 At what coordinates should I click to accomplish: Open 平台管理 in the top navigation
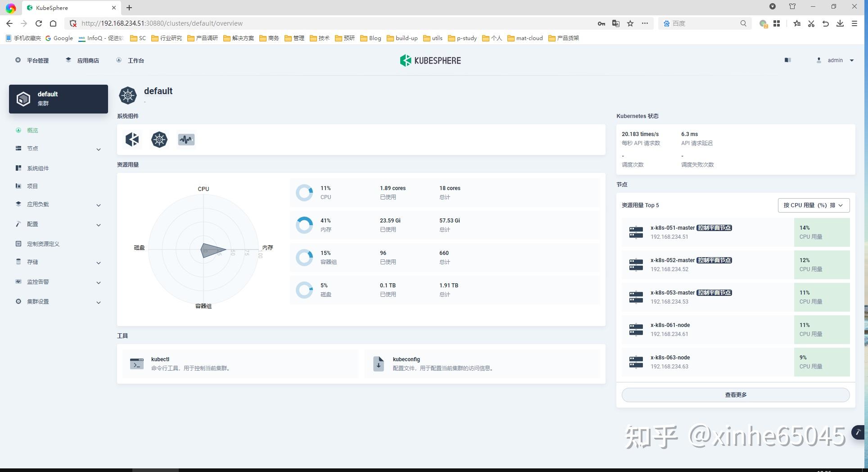32,60
